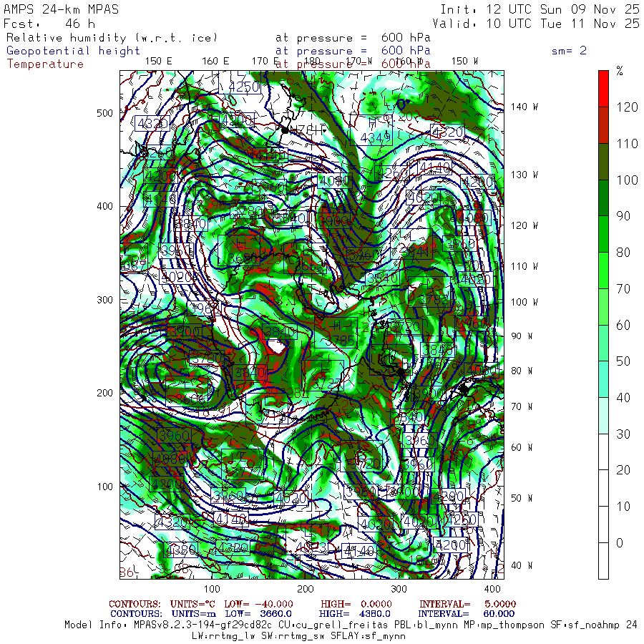Click the blue 'Geopotential height' legend label
Screen dimensions: 644x644
[x=74, y=51]
